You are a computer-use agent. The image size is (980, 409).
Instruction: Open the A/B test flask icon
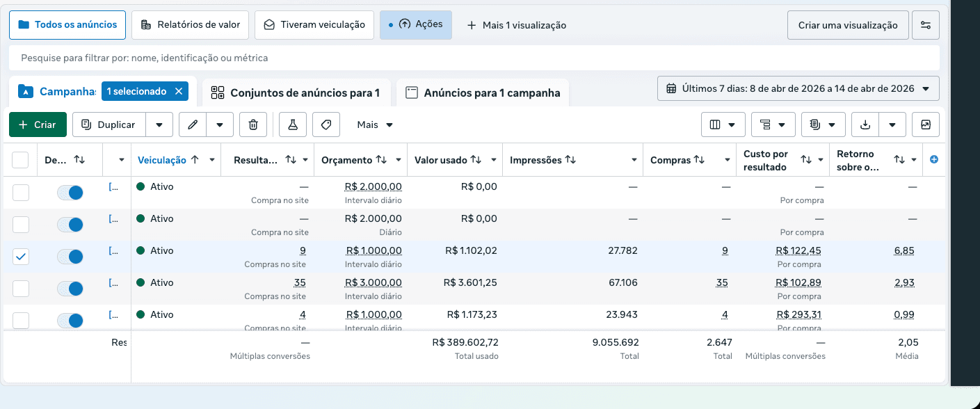(x=293, y=125)
